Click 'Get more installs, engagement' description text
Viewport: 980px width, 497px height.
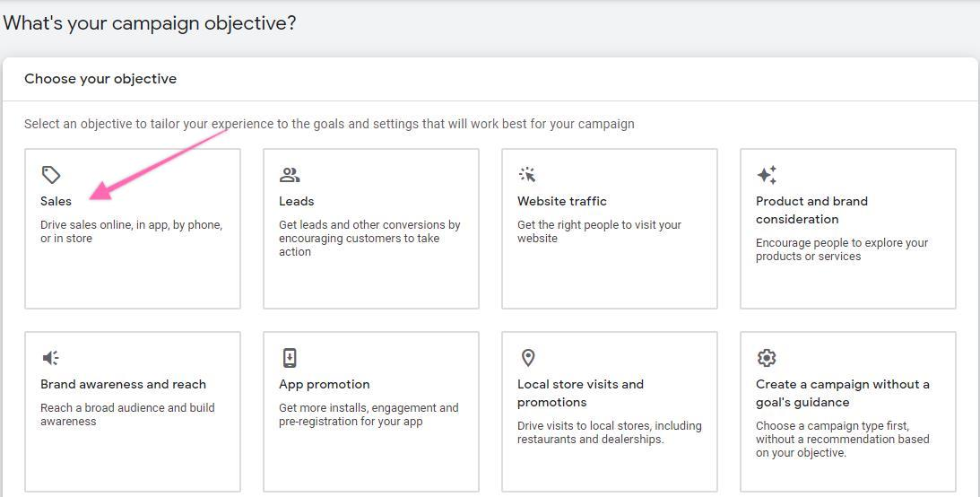368,414
